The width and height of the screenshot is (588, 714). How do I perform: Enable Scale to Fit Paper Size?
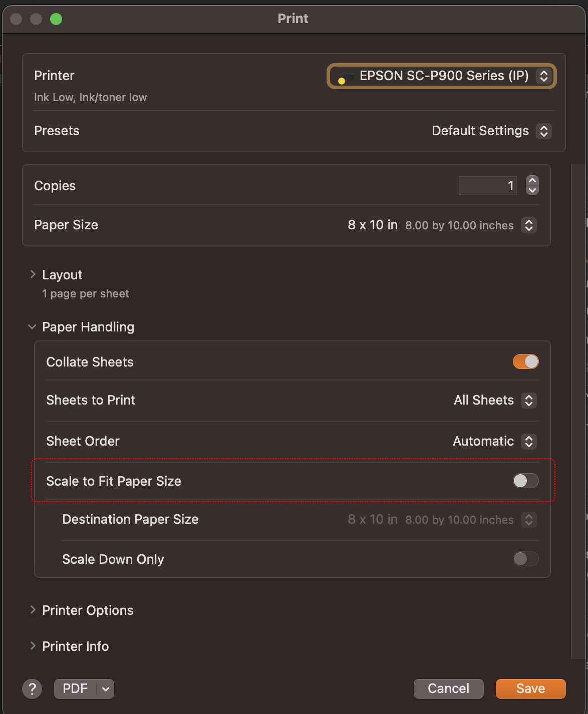pyautogui.click(x=525, y=481)
